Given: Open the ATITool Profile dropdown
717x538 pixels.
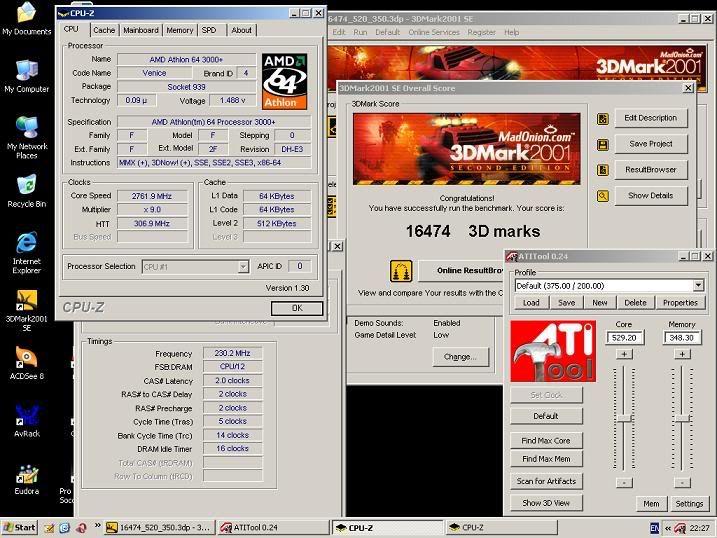Looking at the screenshot, I should 697,286.
